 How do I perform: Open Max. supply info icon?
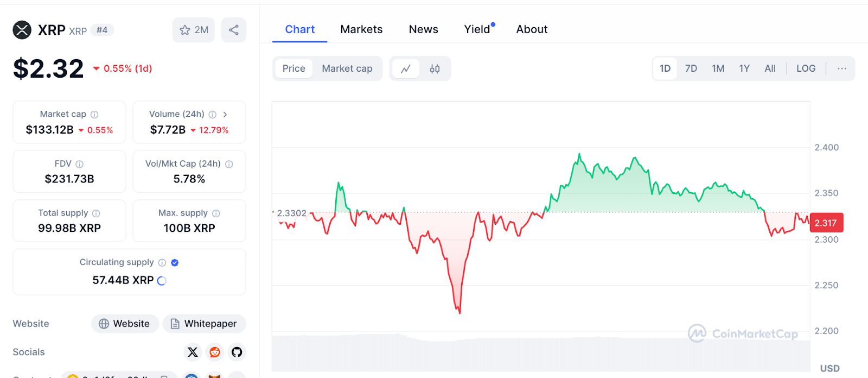point(216,213)
